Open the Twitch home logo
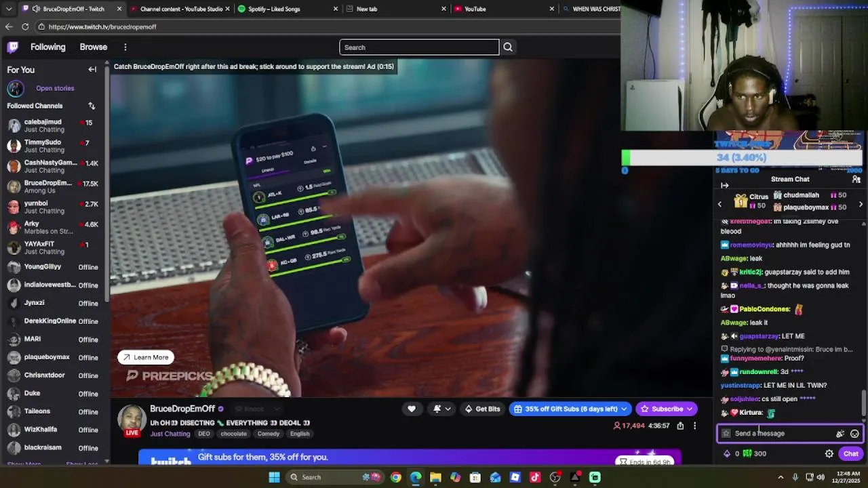This screenshot has width=868, height=488. pyautogui.click(x=13, y=47)
